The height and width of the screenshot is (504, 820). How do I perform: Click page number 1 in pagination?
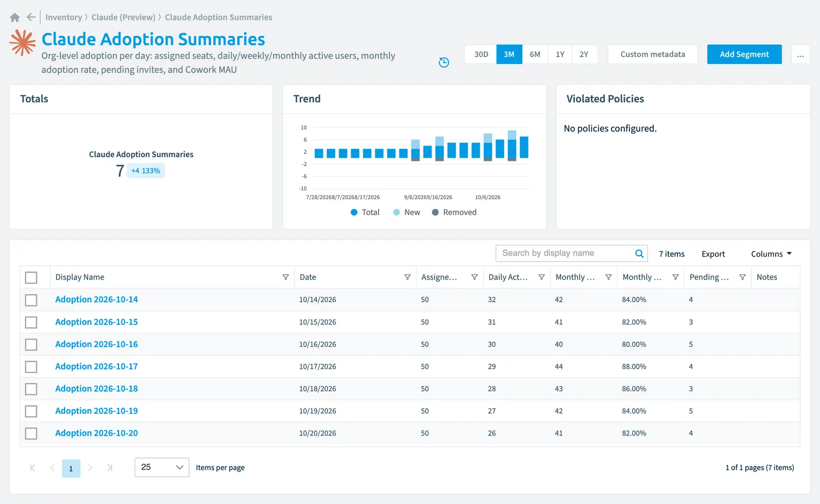point(71,468)
